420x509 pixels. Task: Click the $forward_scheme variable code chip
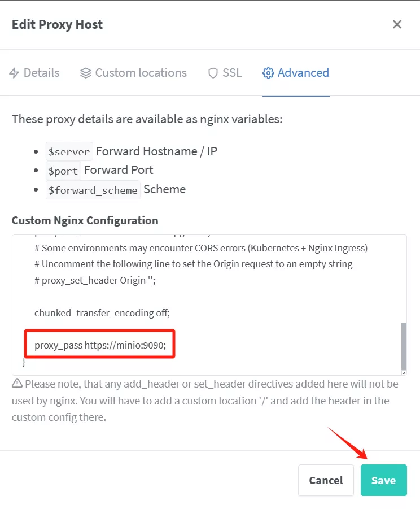93,190
